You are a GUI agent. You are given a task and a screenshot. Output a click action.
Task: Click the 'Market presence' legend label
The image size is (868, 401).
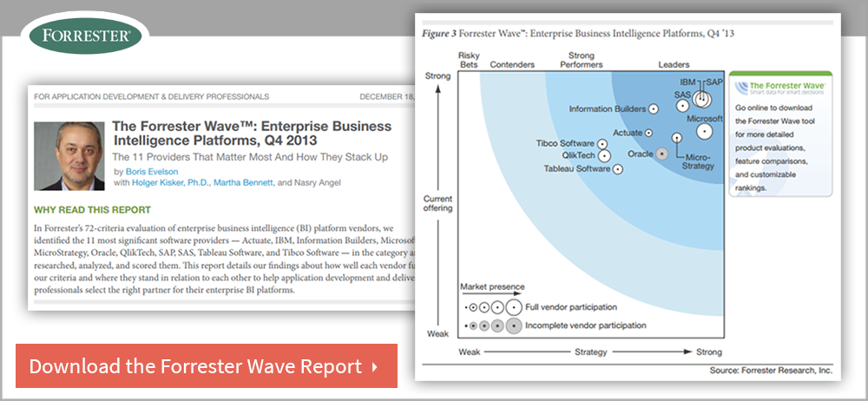tap(492, 287)
